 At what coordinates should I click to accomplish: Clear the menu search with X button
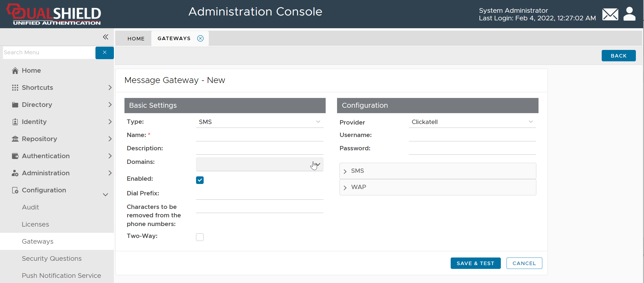104,52
